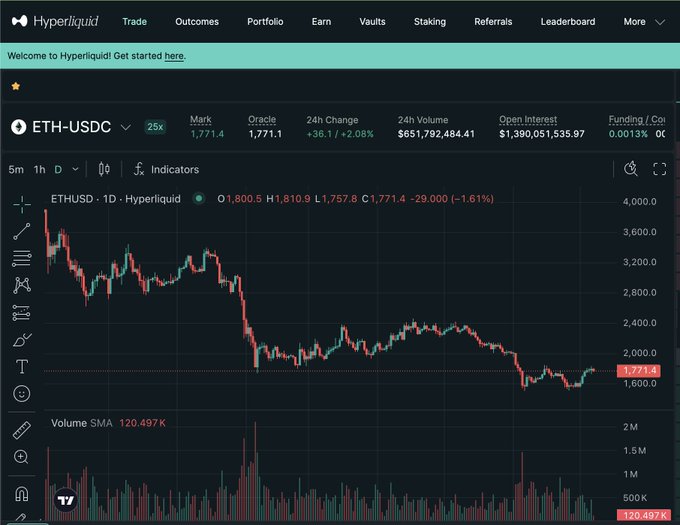Click the 4,000.0 price axis label
Screen dimensions: 680x525
point(640,202)
